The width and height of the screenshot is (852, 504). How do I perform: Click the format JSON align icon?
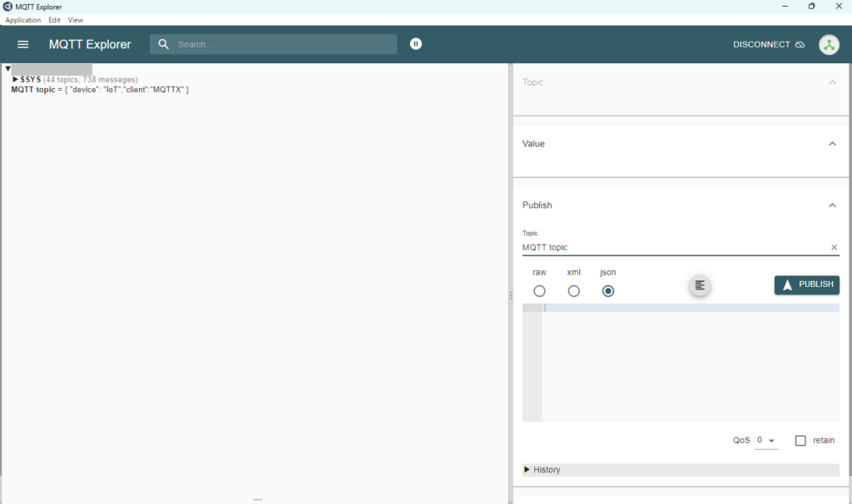(x=700, y=285)
